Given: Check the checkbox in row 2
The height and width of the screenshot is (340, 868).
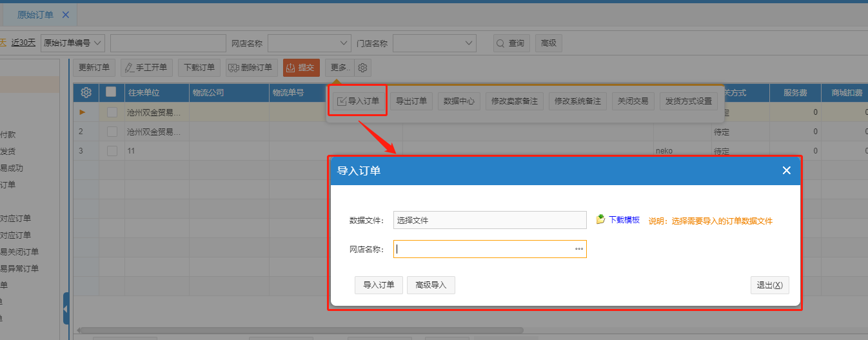Looking at the screenshot, I should point(112,132).
